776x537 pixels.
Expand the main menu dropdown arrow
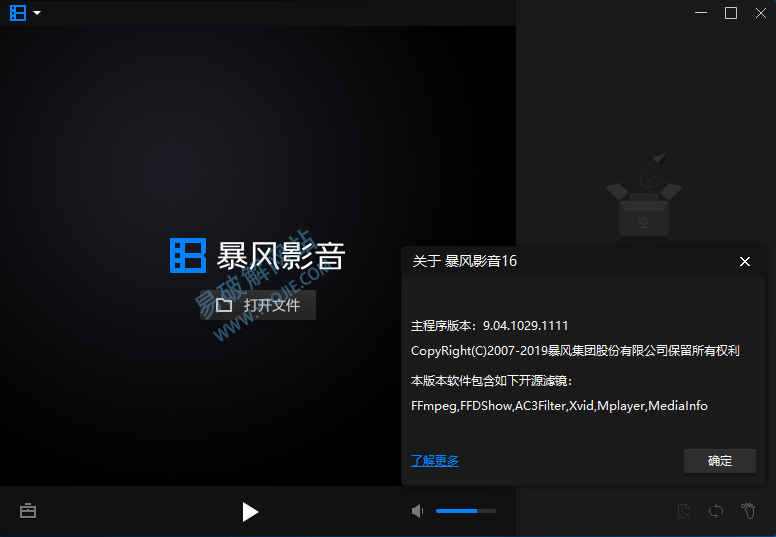click(37, 13)
